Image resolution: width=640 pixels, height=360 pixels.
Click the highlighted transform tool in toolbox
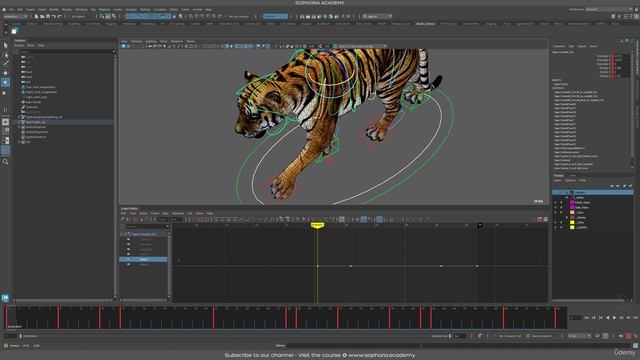[x=5, y=82]
